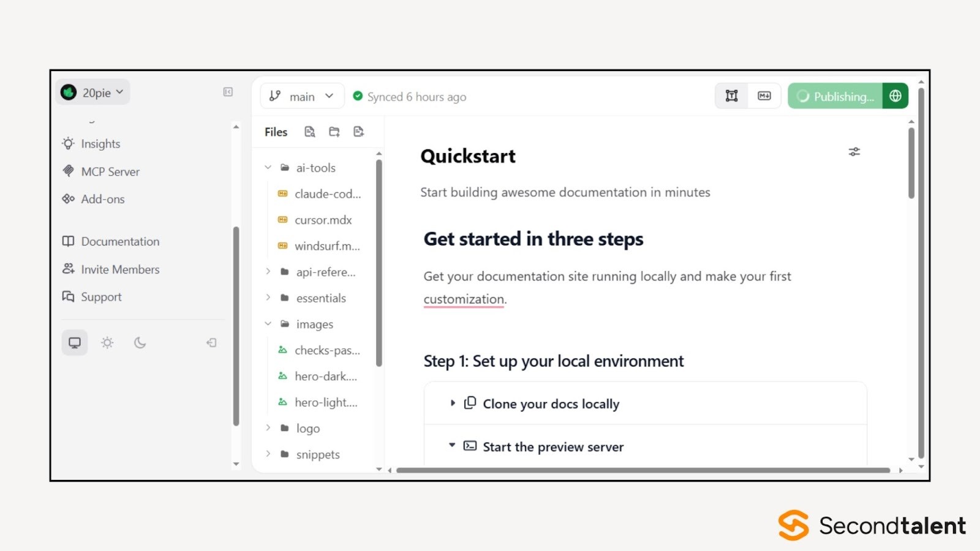Click the file tree vertical scrollbar

tap(379, 262)
